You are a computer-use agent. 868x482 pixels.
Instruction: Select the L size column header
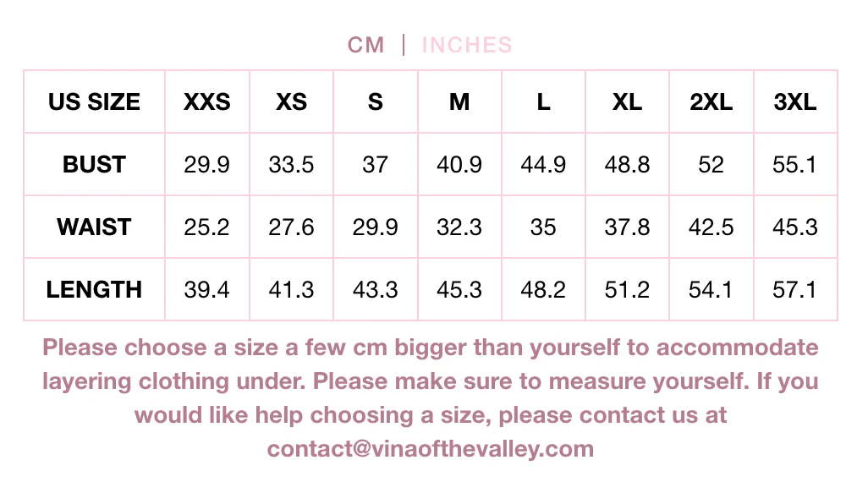point(544,101)
